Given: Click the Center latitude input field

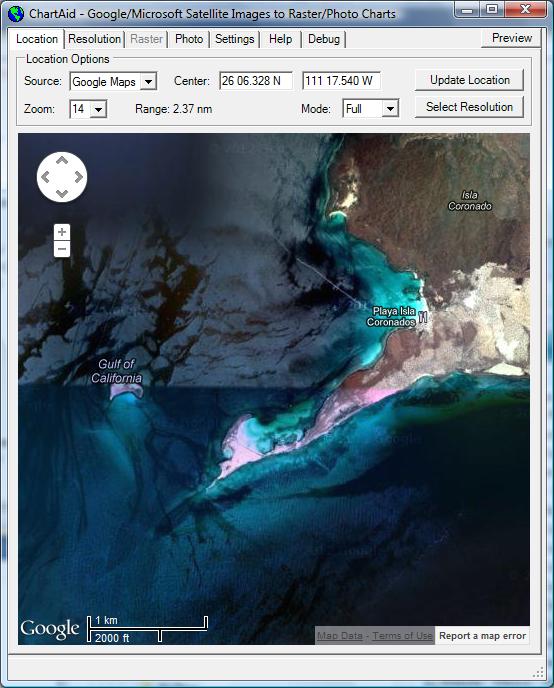Looking at the screenshot, I should pyautogui.click(x=256, y=81).
